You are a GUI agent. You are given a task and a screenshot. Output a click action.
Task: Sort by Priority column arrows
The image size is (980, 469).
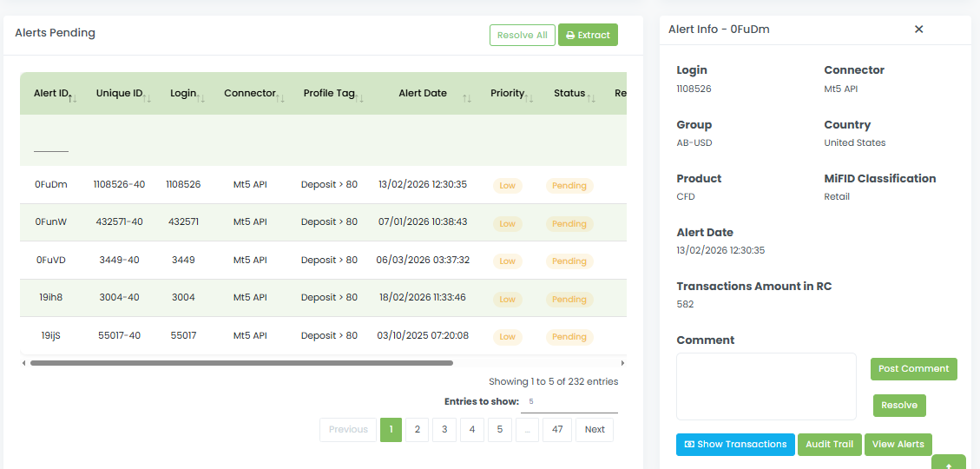coord(529,98)
